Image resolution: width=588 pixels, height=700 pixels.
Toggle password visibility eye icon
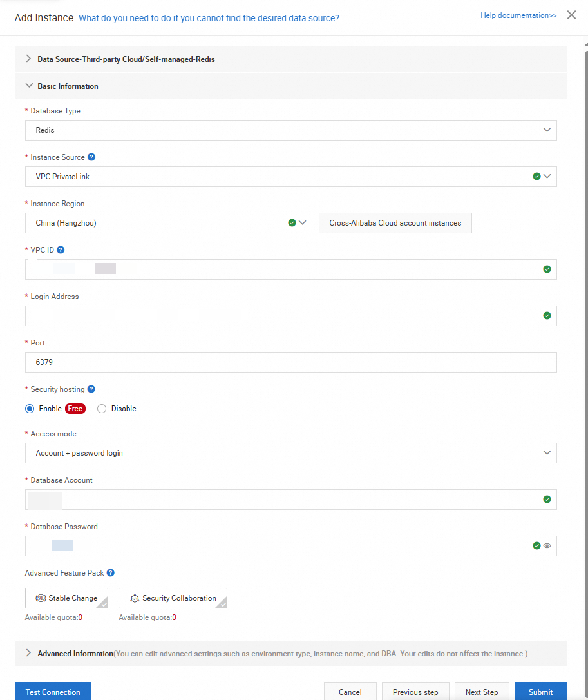pos(547,546)
